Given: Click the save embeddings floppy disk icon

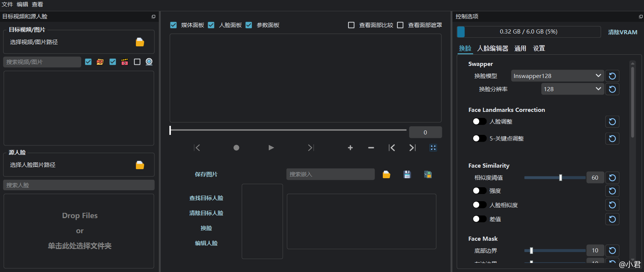Looking at the screenshot, I should coord(407,174).
